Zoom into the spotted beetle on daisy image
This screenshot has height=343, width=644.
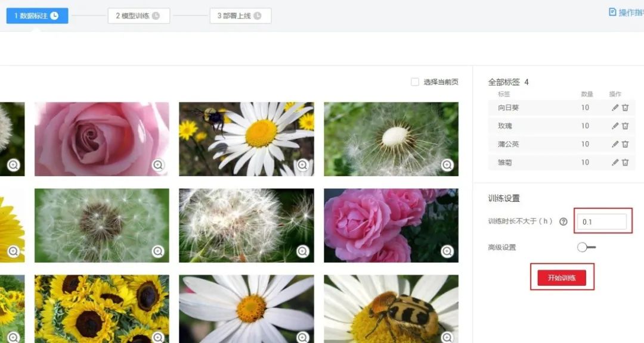[x=447, y=337]
